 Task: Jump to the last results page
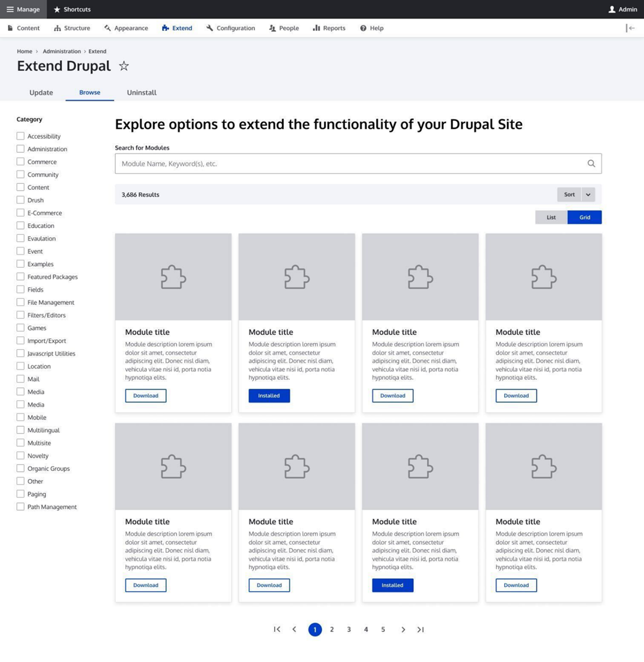420,630
